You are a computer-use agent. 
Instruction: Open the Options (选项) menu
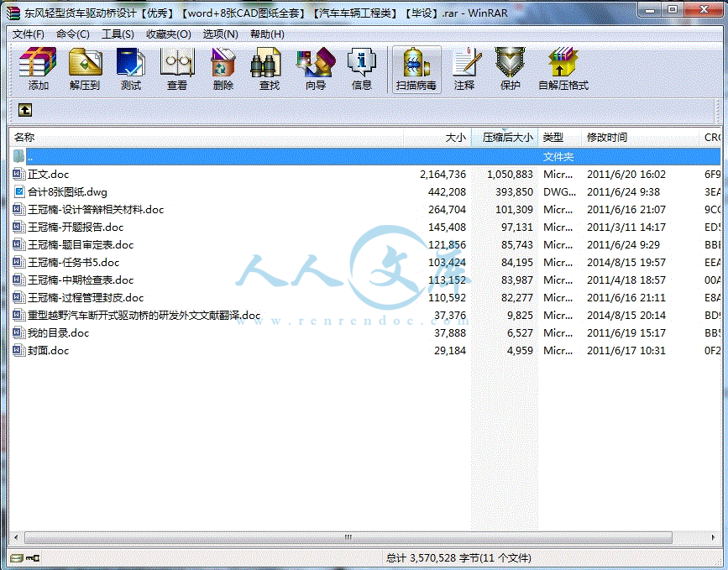tap(221, 34)
